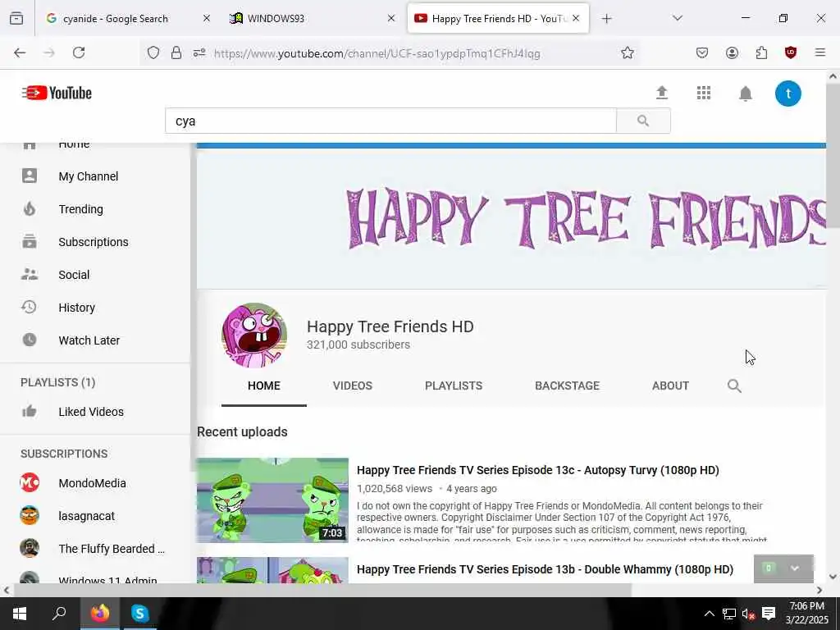This screenshot has height=630, width=840.
Task: Click the My Channel sidebar icon
Action: click(x=30, y=176)
